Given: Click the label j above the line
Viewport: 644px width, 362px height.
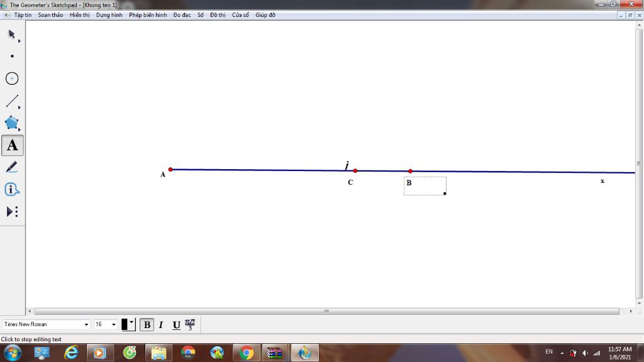Looking at the screenshot, I should coord(347,165).
